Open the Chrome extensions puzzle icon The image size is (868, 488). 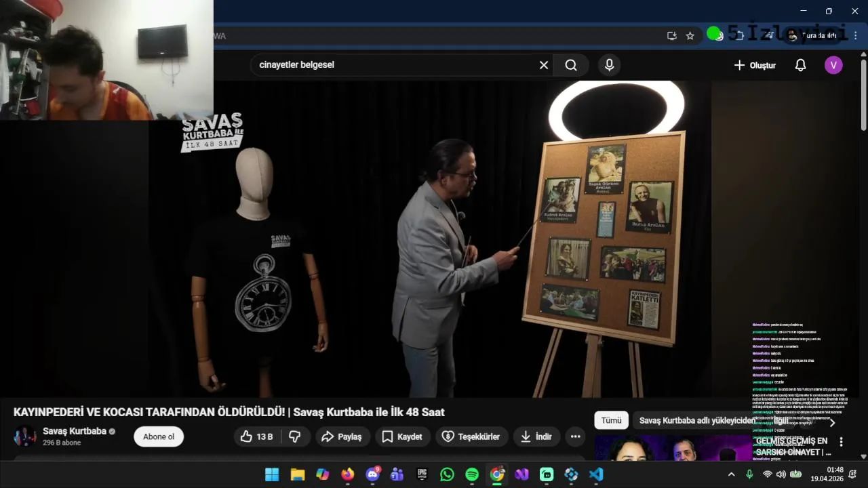(x=740, y=36)
